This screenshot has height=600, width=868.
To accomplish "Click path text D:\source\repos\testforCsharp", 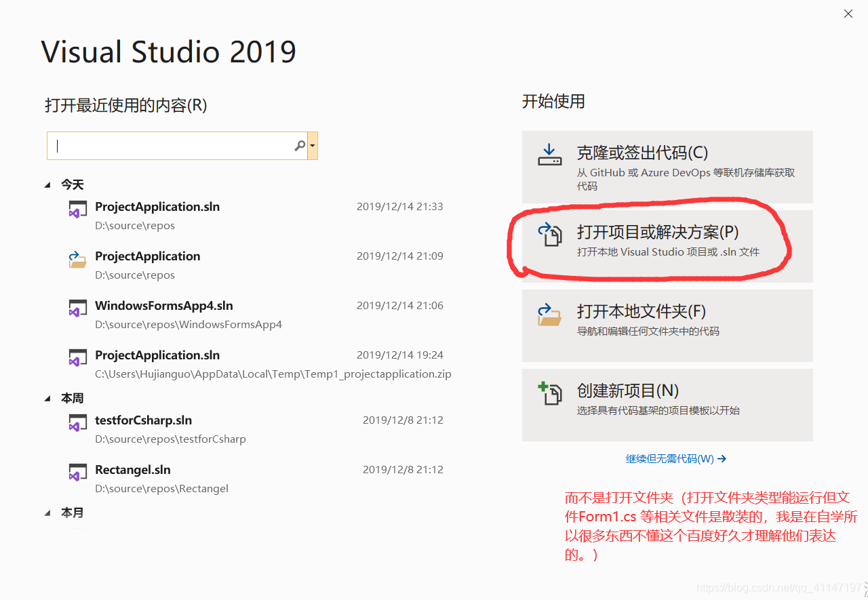I will pyautogui.click(x=170, y=439).
